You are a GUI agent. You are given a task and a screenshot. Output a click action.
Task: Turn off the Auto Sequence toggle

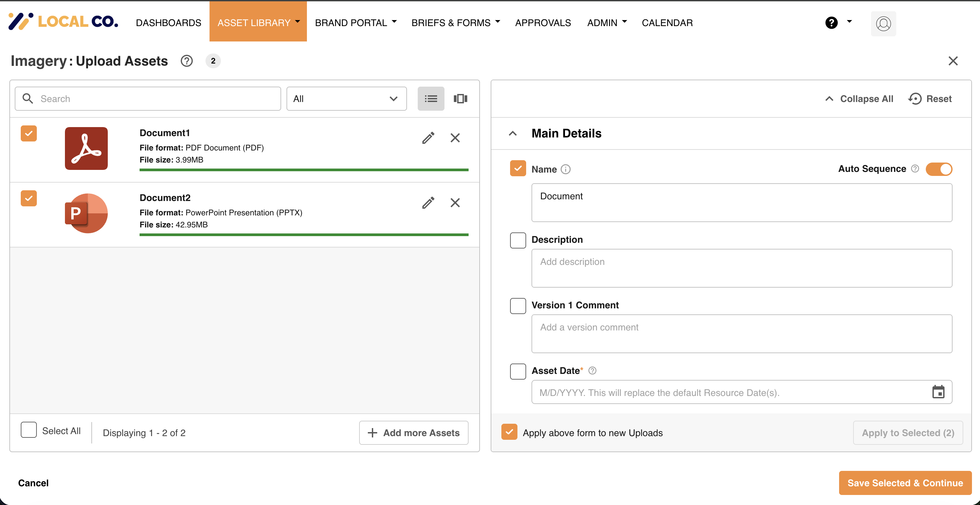click(x=938, y=169)
